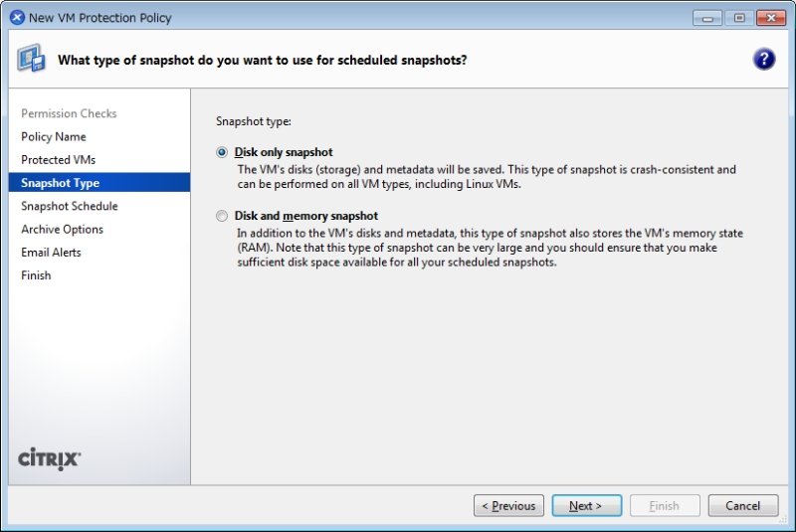Open help via the blue question mark icon
This screenshot has width=796, height=532.
tap(763, 60)
